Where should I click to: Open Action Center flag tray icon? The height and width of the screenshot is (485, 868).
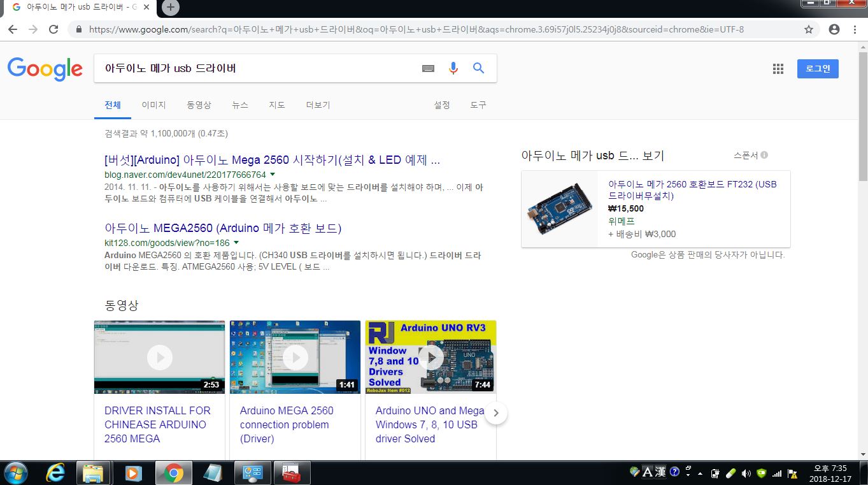tap(793, 474)
